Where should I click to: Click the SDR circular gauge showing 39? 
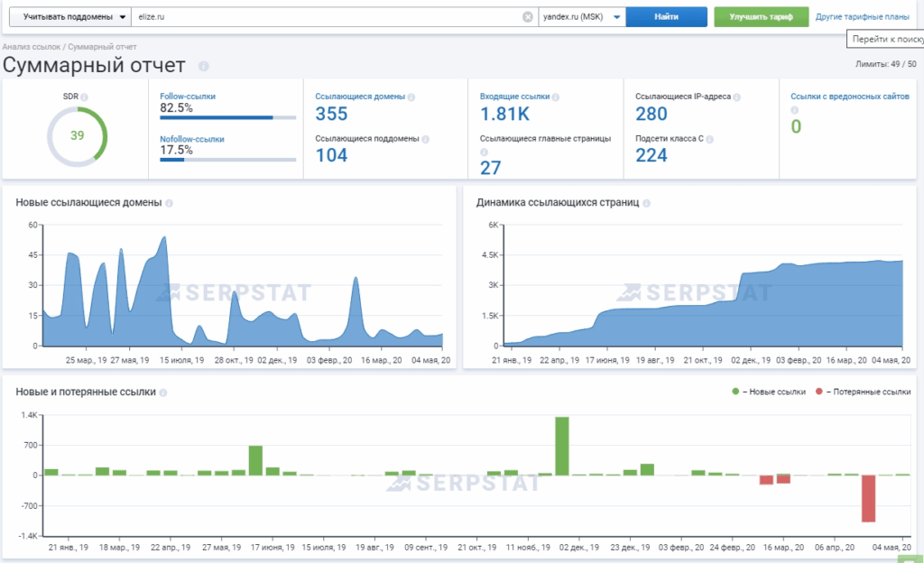coord(77,136)
